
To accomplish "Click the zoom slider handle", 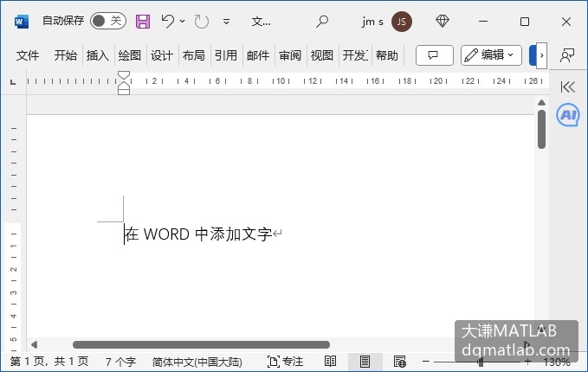I will pyautogui.click(x=481, y=362).
